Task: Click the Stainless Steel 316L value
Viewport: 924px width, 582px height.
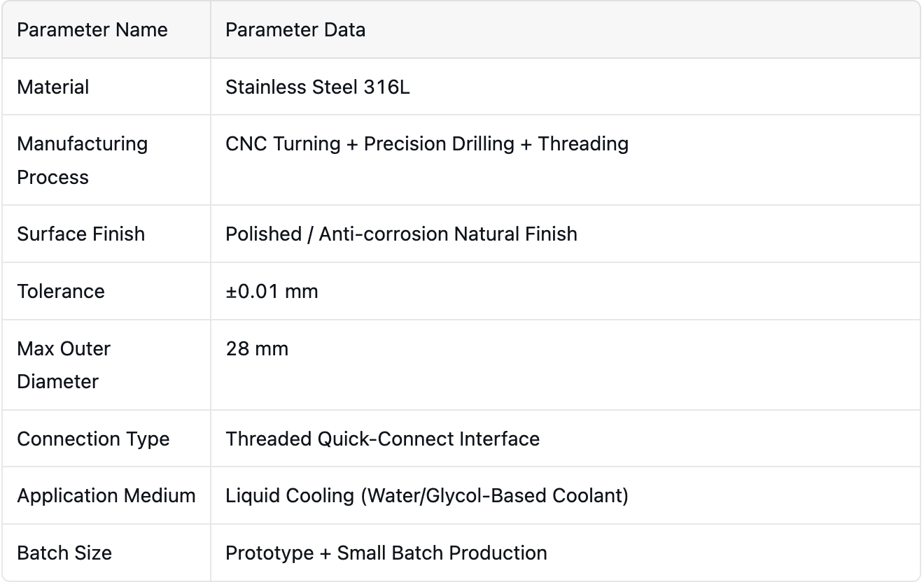Action: click(x=317, y=87)
